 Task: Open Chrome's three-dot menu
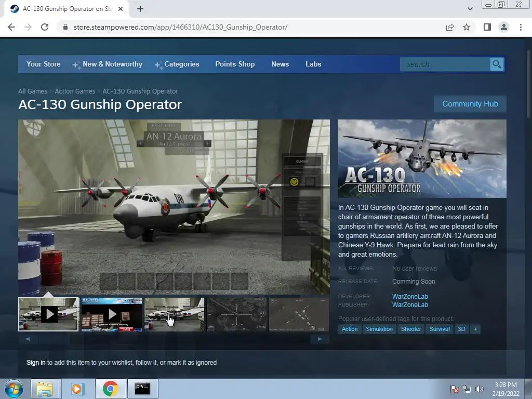(521, 27)
